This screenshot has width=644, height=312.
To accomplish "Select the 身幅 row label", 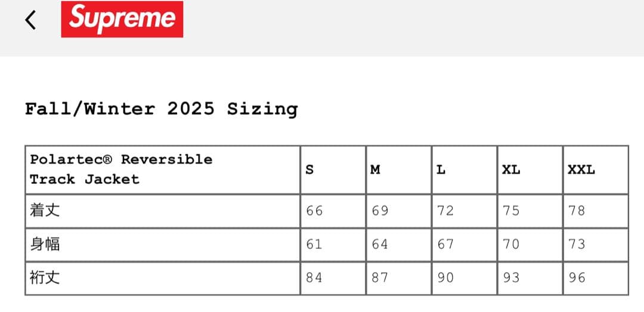I will click(45, 244).
